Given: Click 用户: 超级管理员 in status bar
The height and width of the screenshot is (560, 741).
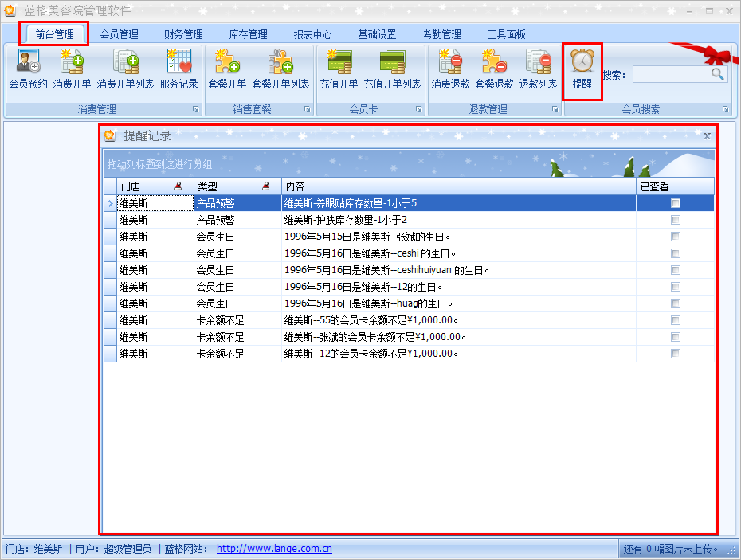Looking at the screenshot, I should (x=113, y=549).
